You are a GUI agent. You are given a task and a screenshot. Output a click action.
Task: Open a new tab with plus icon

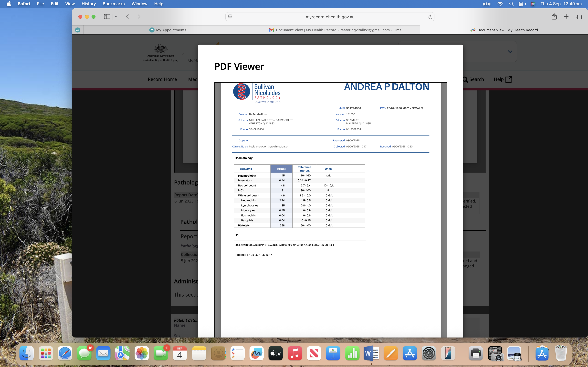click(566, 17)
